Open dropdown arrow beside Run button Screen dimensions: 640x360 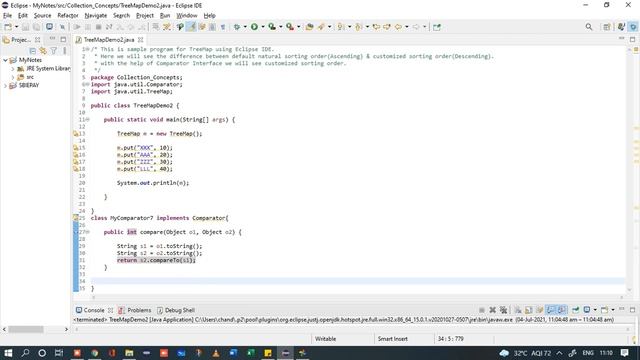point(262,27)
